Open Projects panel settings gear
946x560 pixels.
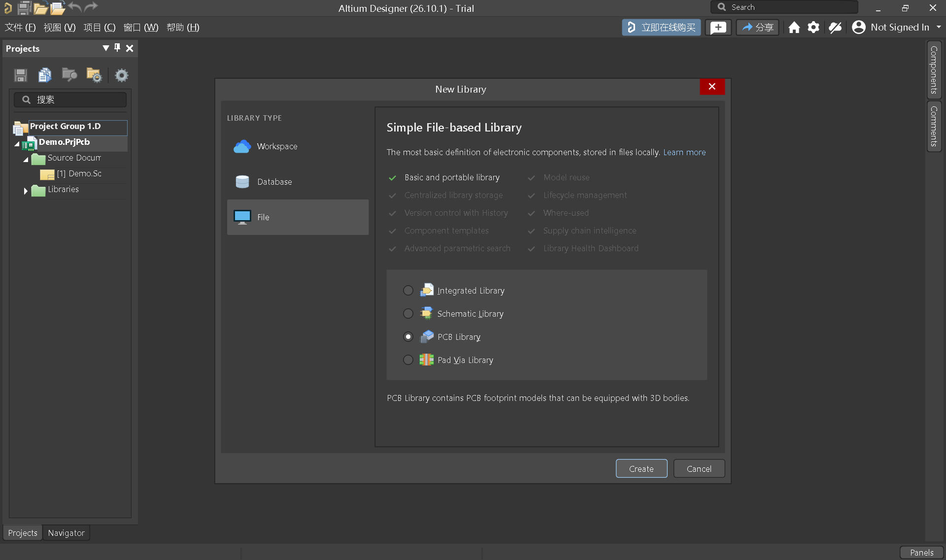coord(121,75)
